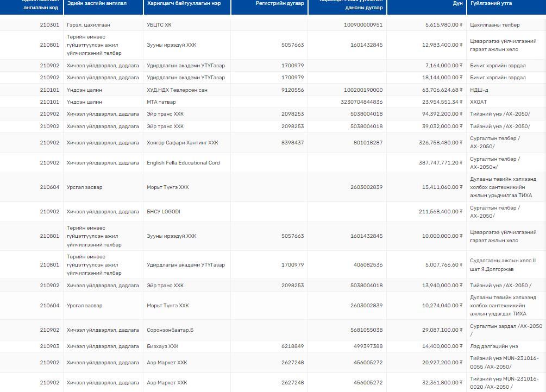
Task: Click the 'Гэрэл, цахилгаан' classification cell
Action: click(89, 25)
